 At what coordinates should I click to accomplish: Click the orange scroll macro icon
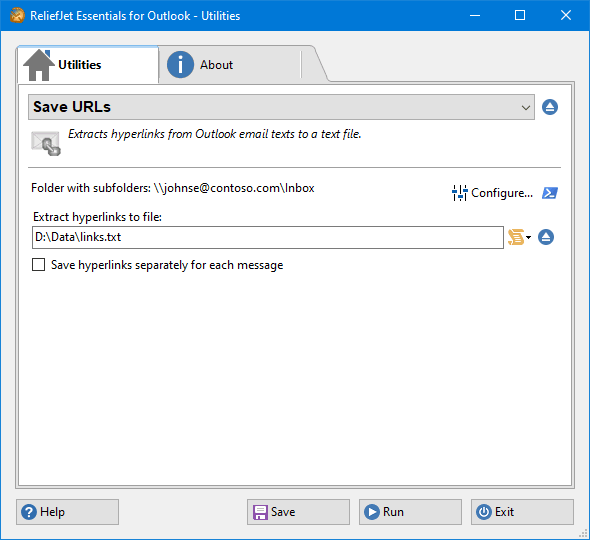coord(516,237)
